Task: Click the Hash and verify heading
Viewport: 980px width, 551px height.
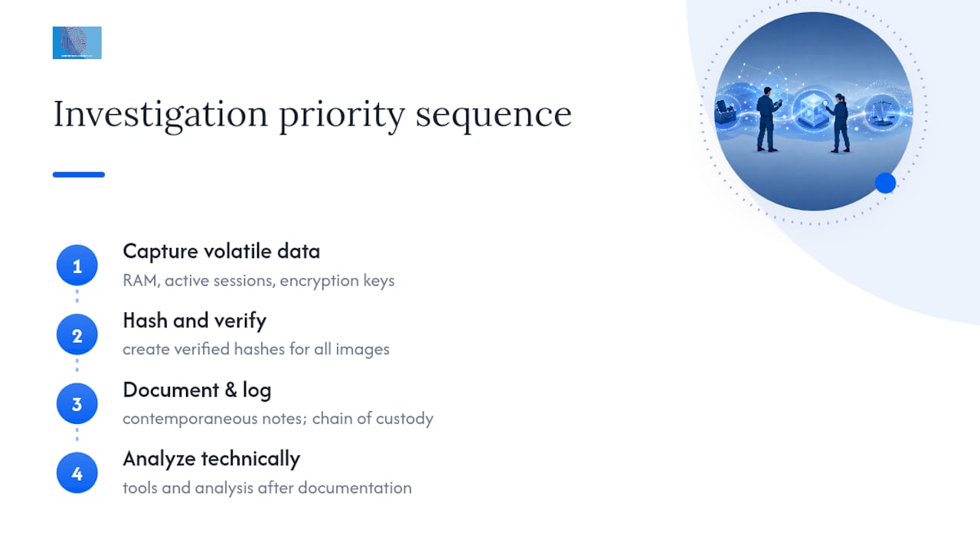Action: click(x=194, y=320)
